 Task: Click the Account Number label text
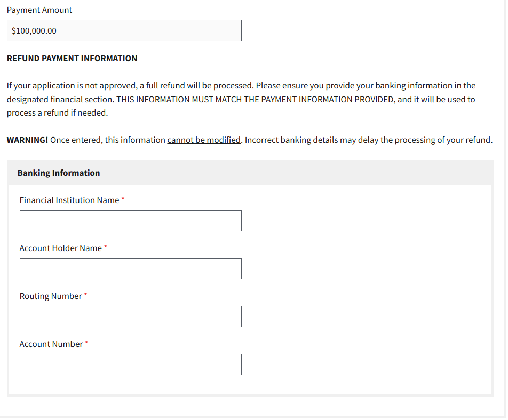(51, 344)
